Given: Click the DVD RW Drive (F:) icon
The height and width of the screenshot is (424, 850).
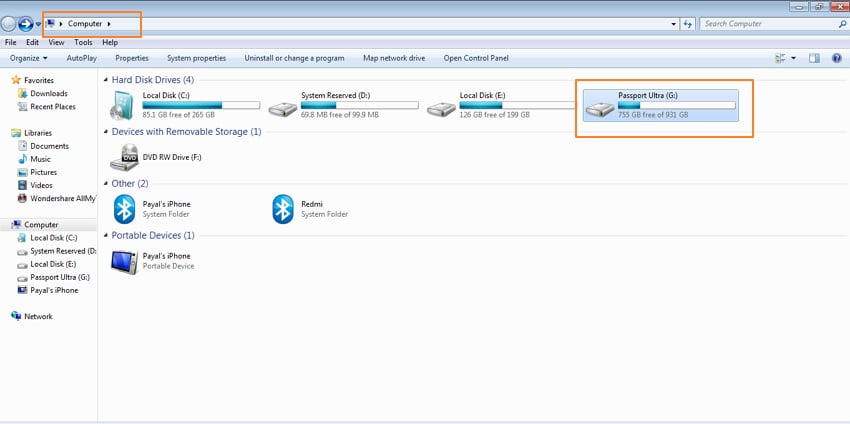Looking at the screenshot, I should coord(124,157).
